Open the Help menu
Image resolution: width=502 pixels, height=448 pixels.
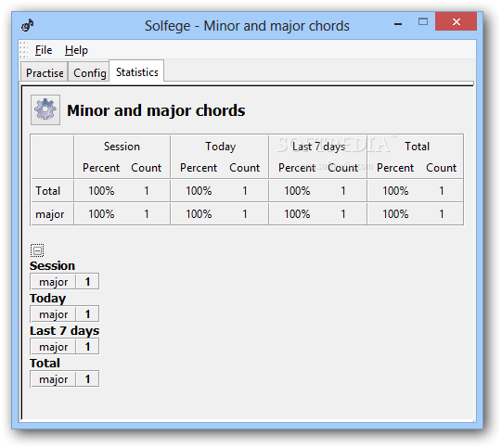[x=76, y=50]
